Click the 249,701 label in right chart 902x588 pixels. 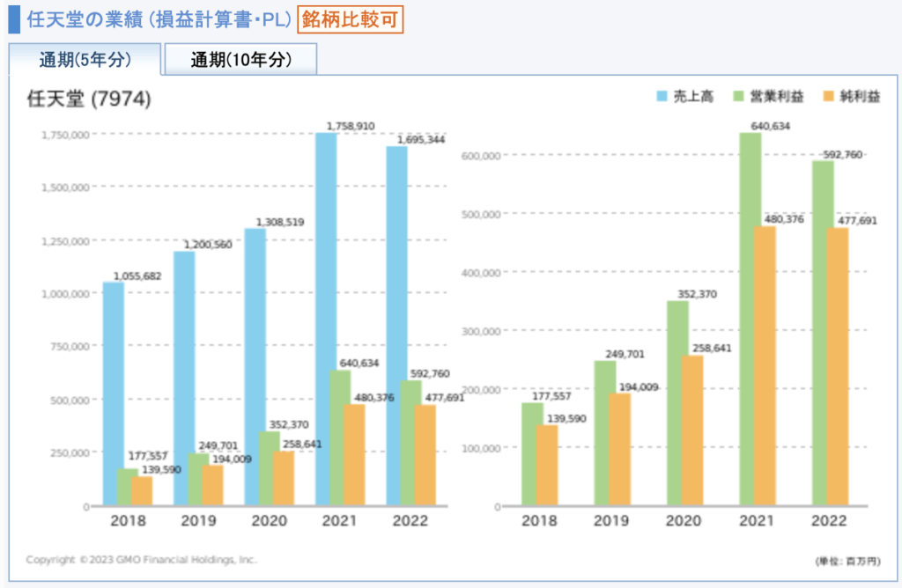click(x=625, y=354)
